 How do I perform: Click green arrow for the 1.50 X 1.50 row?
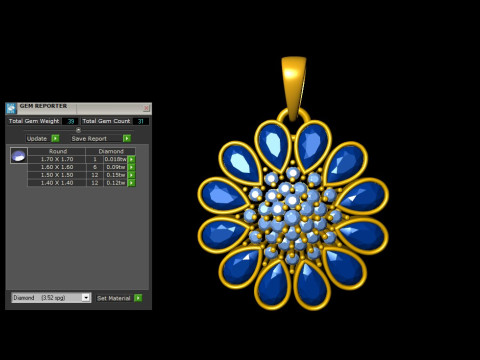131,175
